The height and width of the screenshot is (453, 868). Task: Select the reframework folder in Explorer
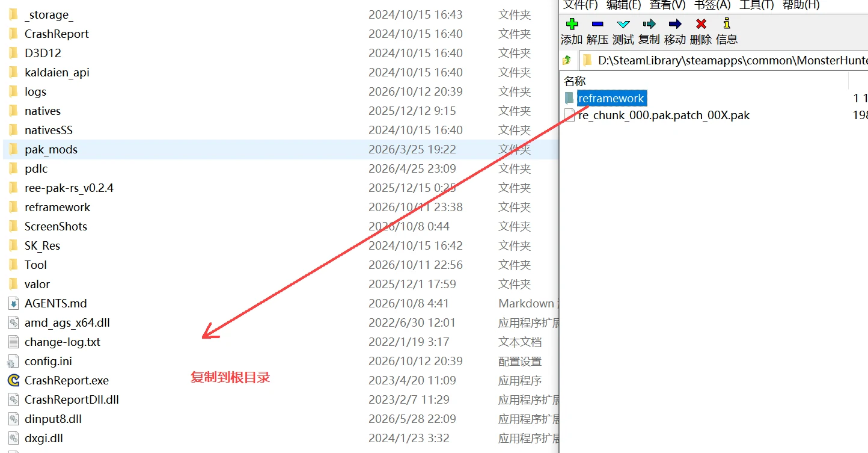point(58,207)
